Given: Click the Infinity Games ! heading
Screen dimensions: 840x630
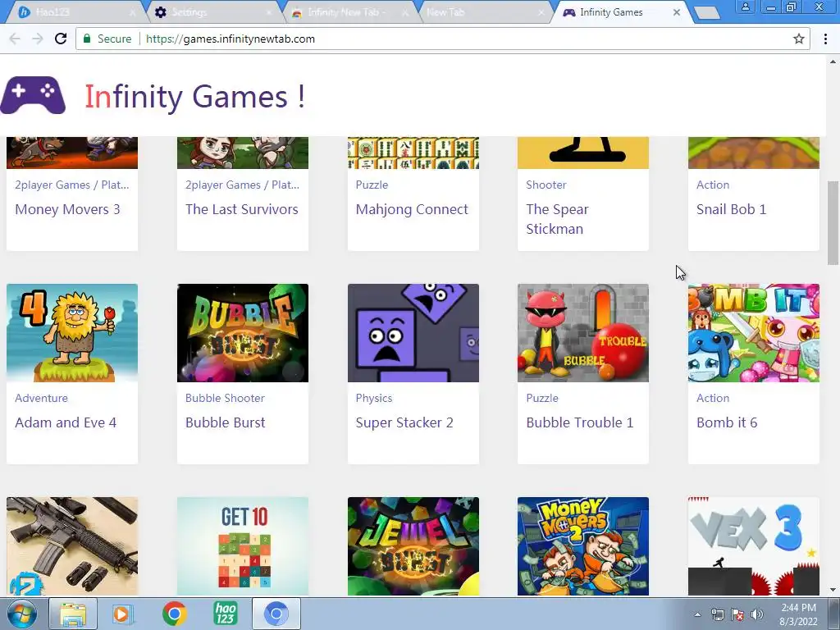Looking at the screenshot, I should pos(195,97).
